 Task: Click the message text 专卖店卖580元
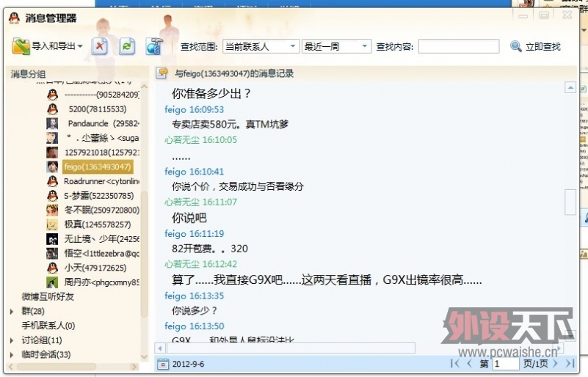coord(231,124)
